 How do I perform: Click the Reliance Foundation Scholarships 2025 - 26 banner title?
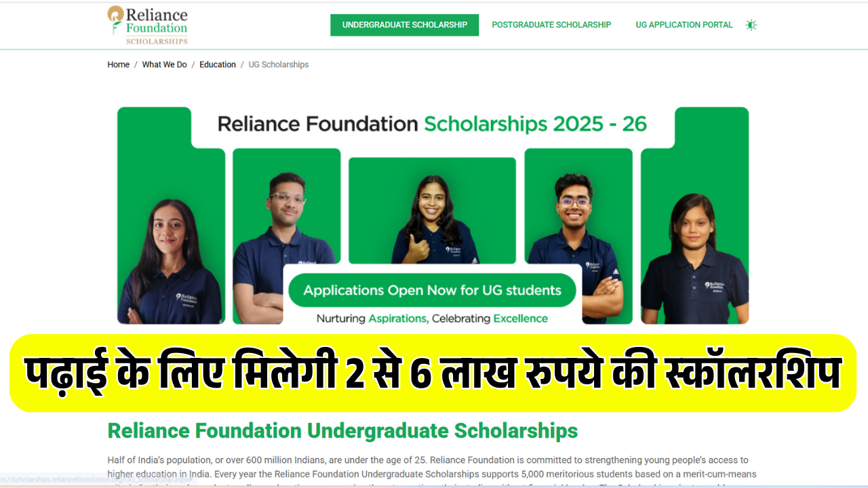pos(432,124)
